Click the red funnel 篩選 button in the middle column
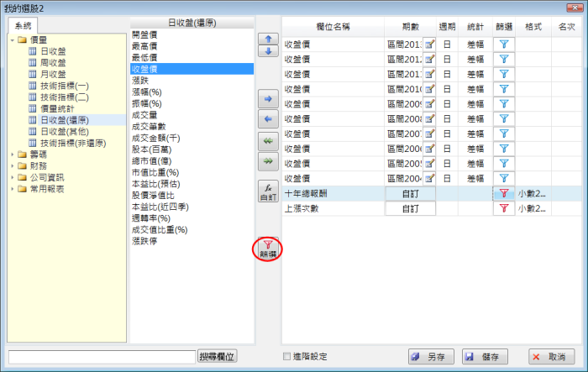Image resolution: width=588 pixels, height=372 pixels. click(268, 249)
